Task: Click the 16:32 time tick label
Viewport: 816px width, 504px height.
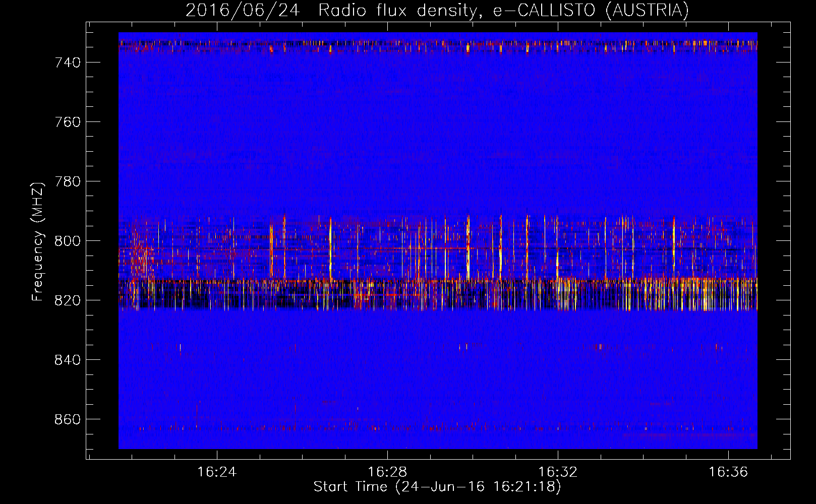Action: pos(558,472)
